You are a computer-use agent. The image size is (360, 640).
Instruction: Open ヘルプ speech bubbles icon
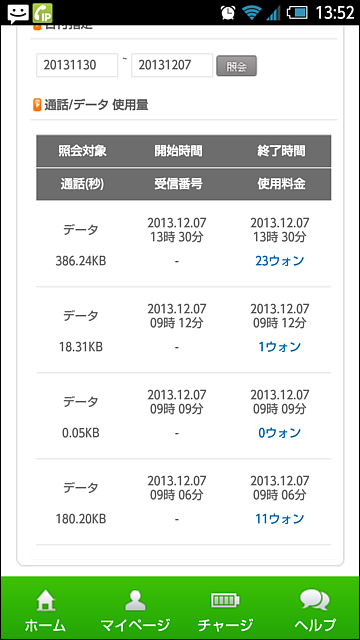(x=315, y=600)
